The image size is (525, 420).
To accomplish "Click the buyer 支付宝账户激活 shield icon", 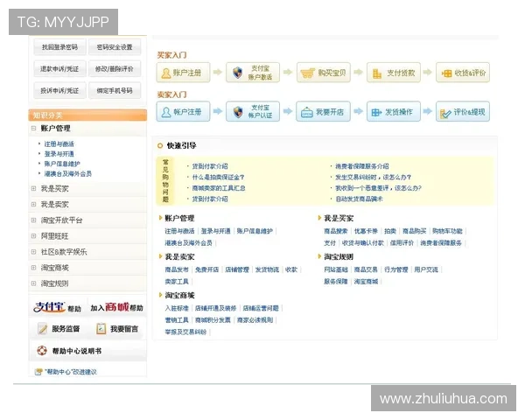I will [x=237, y=73].
